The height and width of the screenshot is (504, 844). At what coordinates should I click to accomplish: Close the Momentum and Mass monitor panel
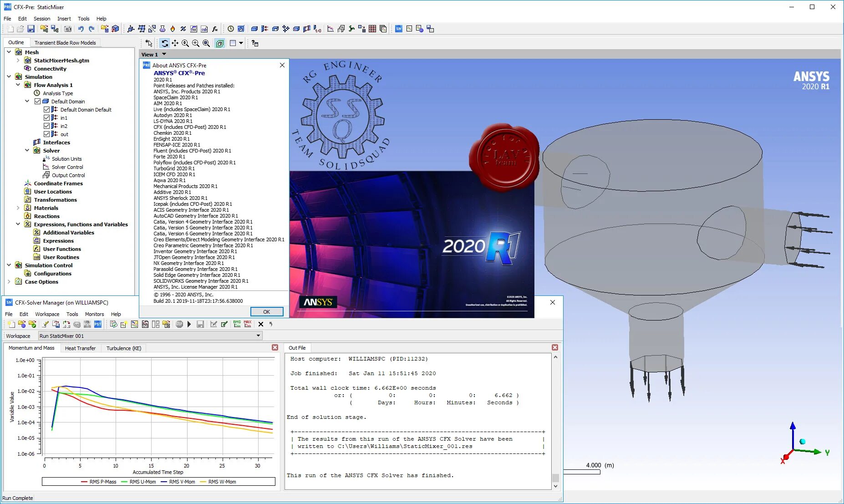[x=275, y=347]
